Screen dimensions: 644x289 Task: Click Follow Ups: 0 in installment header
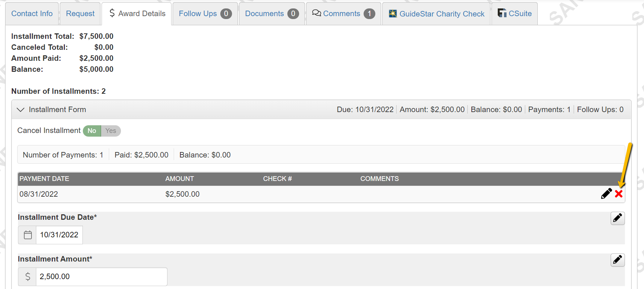pyautogui.click(x=600, y=110)
